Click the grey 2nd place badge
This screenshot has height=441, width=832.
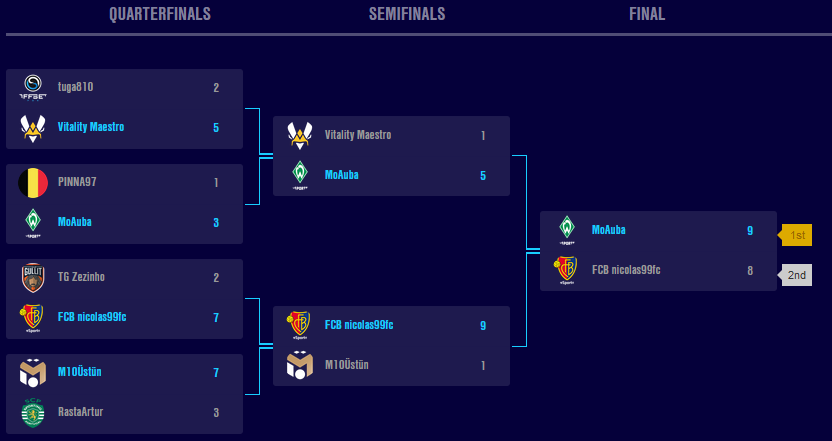[794, 275]
